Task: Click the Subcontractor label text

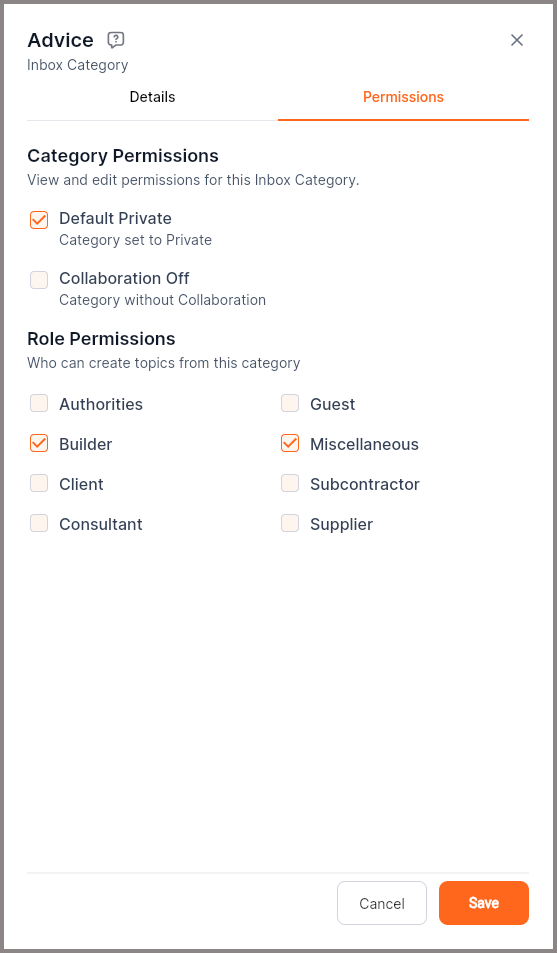Action: click(x=365, y=484)
